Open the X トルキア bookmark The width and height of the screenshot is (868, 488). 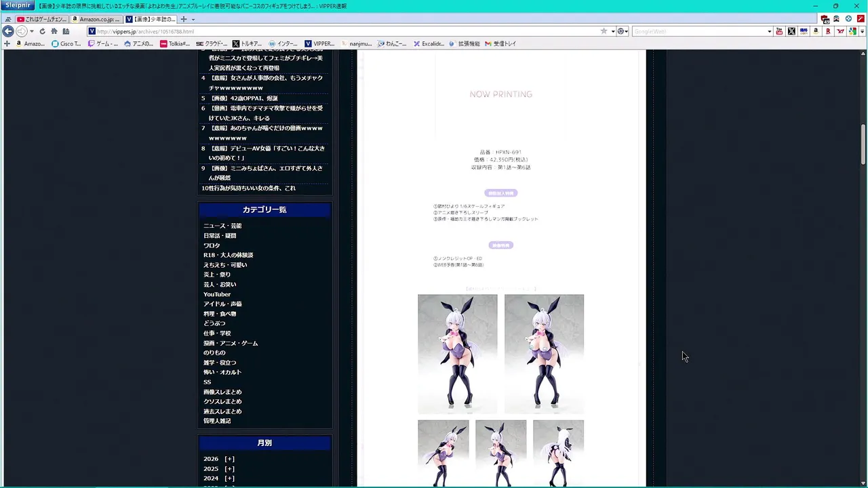(247, 43)
